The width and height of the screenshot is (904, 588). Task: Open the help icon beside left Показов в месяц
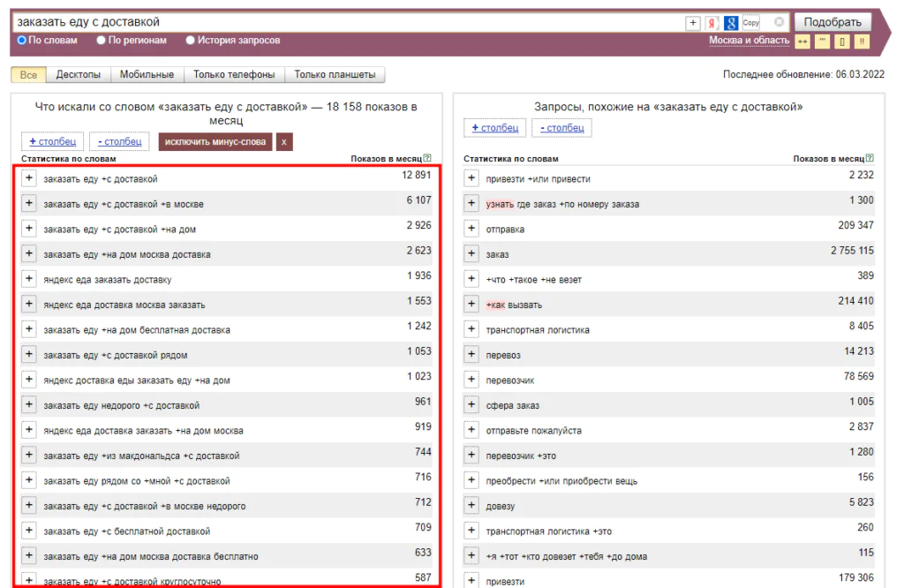[x=427, y=158]
